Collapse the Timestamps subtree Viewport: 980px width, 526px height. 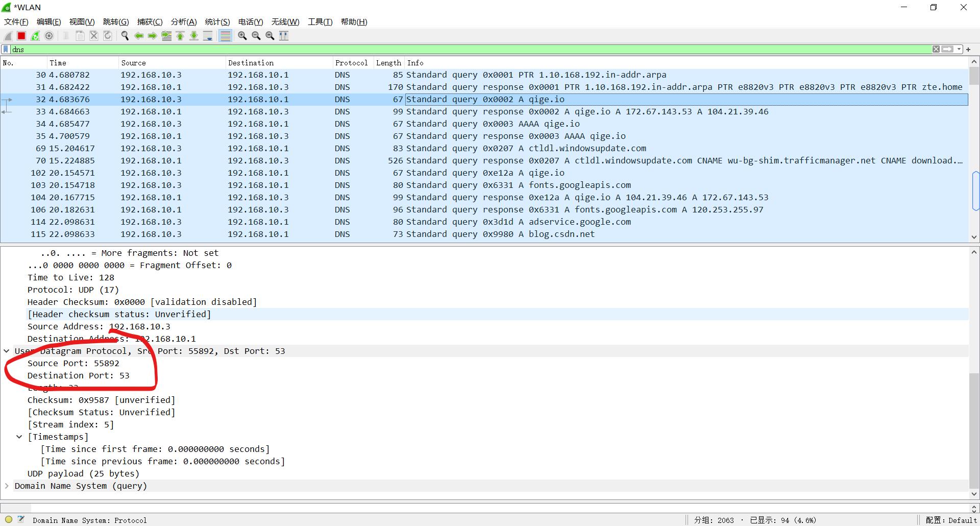point(20,437)
